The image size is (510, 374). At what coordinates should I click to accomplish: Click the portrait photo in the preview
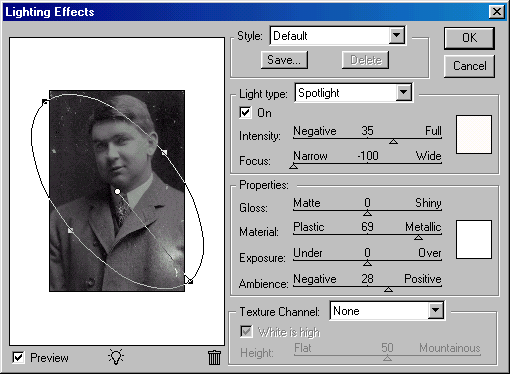[117, 191]
